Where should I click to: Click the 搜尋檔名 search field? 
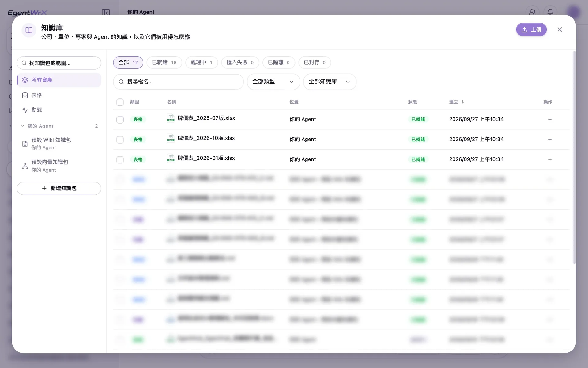178,82
